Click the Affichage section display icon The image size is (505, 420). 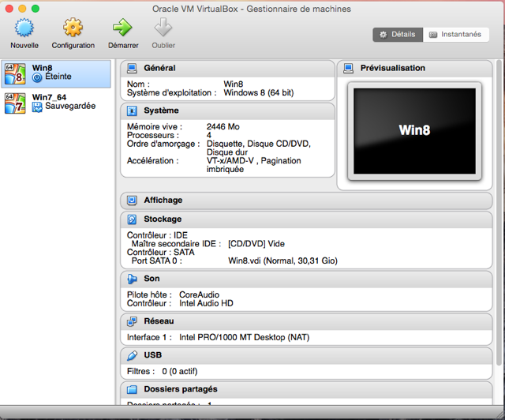pyautogui.click(x=132, y=201)
